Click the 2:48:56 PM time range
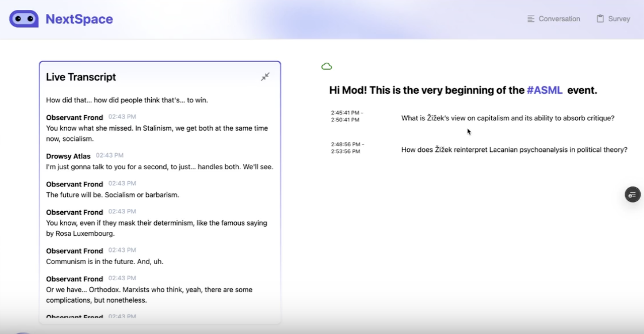This screenshot has height=334, width=644. coord(347,148)
